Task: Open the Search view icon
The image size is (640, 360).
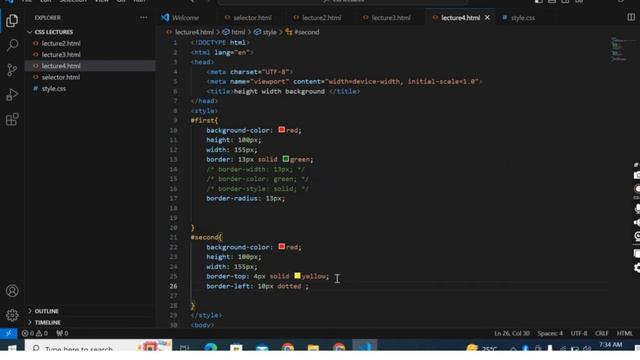Action: 12,45
